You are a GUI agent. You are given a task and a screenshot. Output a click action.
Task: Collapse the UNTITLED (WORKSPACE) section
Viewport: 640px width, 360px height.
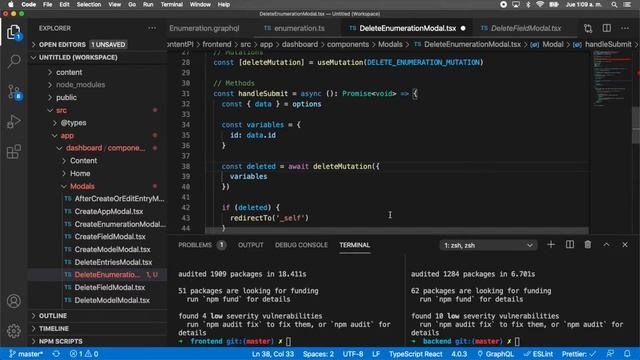tap(98, 58)
